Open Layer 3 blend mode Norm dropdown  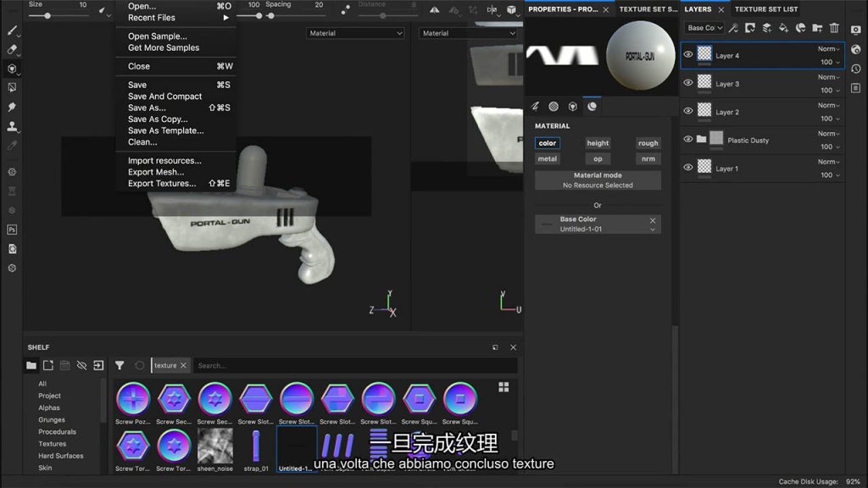[829, 77]
